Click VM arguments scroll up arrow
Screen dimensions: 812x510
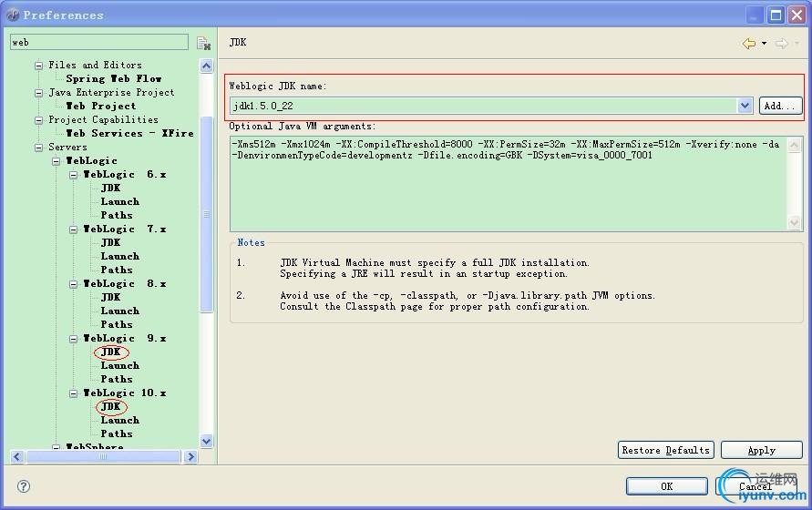coord(795,145)
